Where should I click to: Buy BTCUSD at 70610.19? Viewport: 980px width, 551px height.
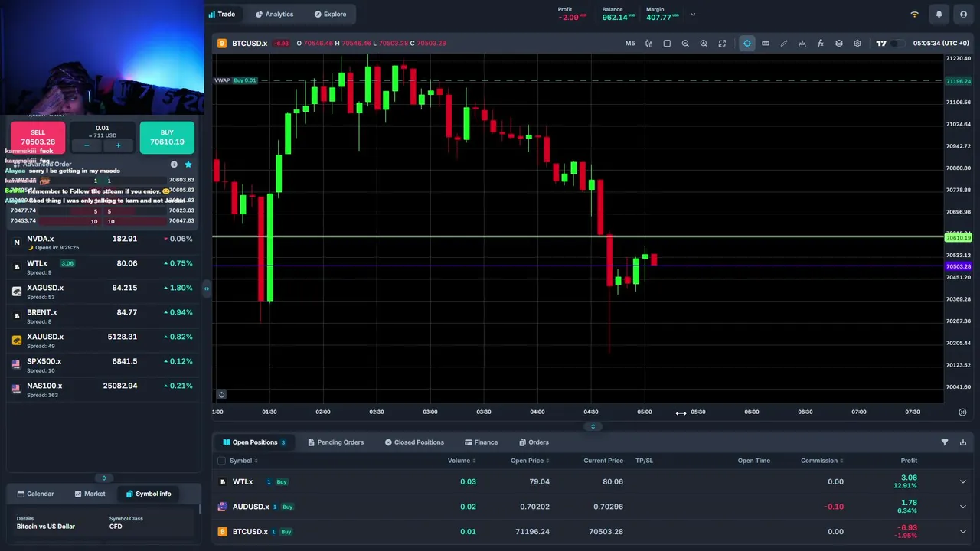click(167, 137)
